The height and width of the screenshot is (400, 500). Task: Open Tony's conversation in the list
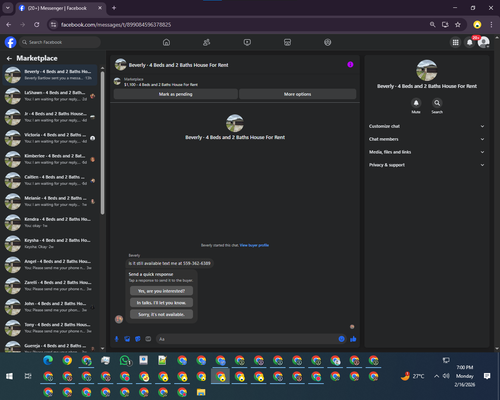(x=50, y=328)
